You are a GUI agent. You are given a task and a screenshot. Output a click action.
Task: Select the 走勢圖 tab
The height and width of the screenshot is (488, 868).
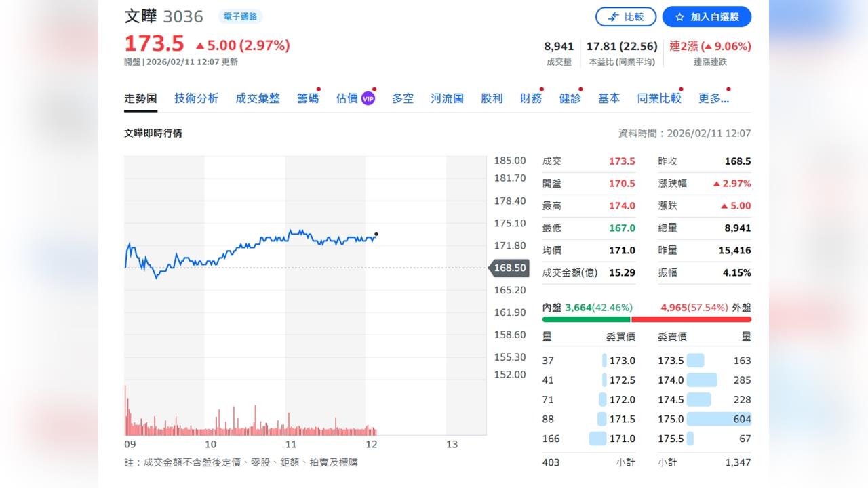point(140,98)
